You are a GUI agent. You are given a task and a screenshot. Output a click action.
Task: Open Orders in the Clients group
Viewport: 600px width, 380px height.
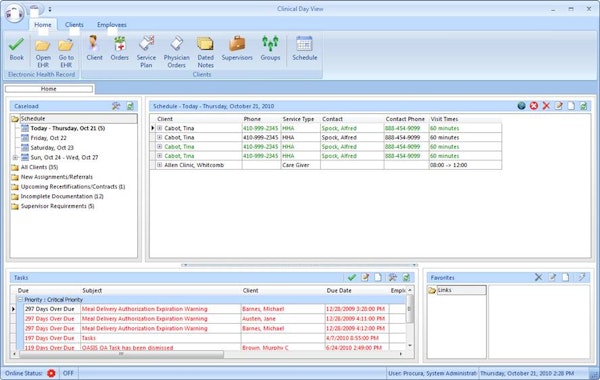click(119, 49)
